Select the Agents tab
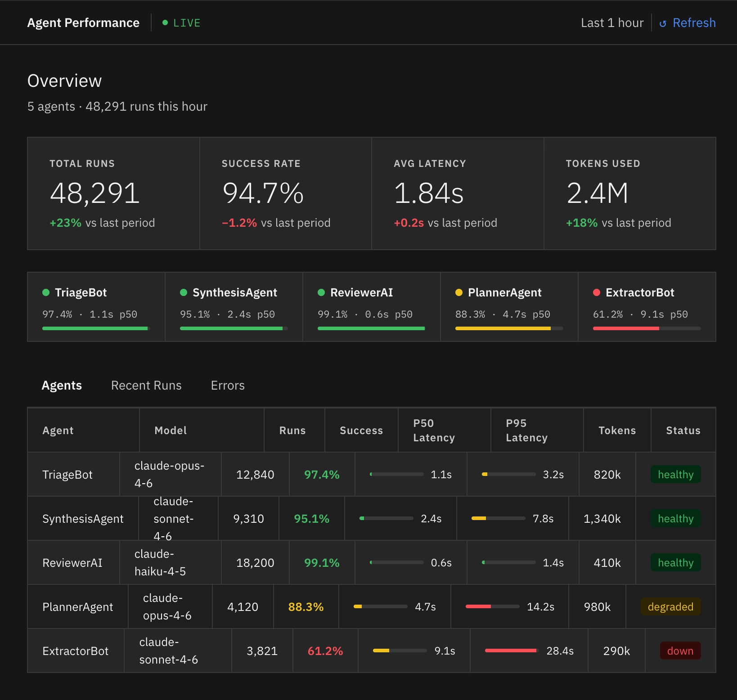 tap(62, 386)
